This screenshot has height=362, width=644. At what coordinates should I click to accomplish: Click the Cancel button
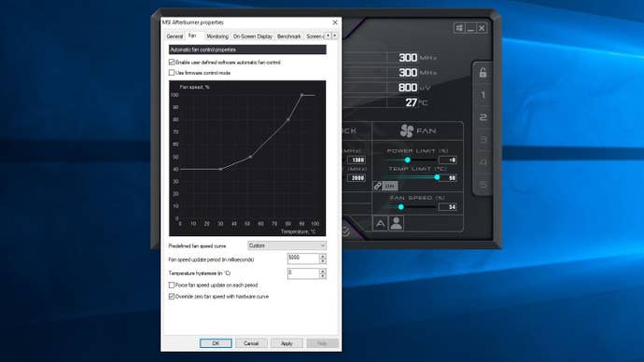coord(251,343)
